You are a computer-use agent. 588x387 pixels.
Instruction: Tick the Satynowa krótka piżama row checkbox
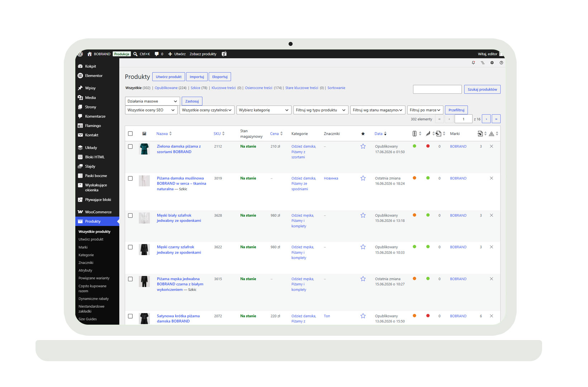[x=130, y=316]
